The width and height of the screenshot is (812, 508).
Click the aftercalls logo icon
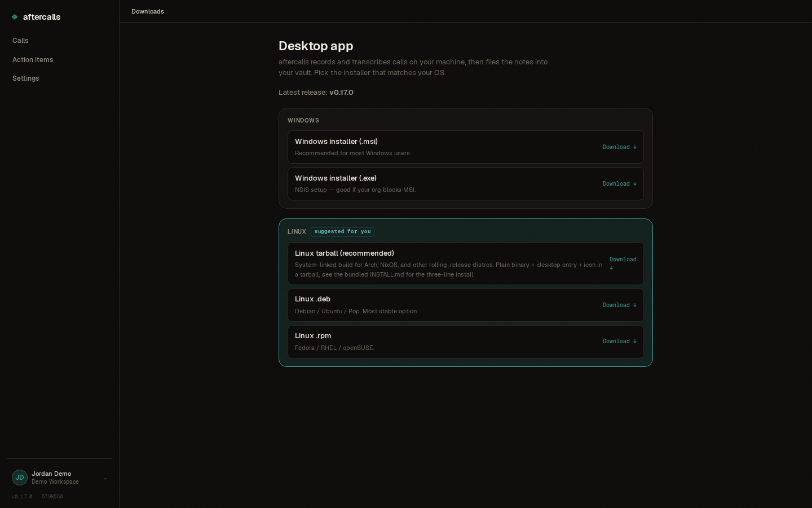pos(15,17)
